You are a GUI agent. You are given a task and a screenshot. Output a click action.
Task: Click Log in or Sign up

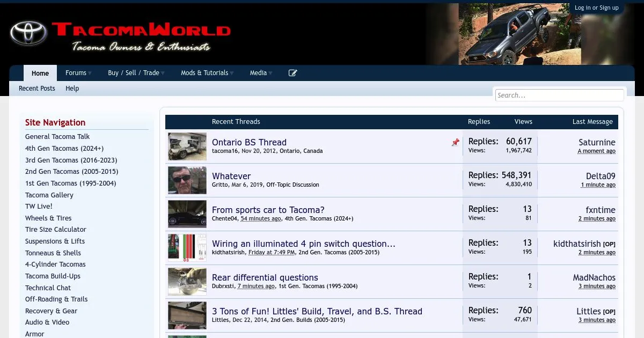pyautogui.click(x=596, y=8)
